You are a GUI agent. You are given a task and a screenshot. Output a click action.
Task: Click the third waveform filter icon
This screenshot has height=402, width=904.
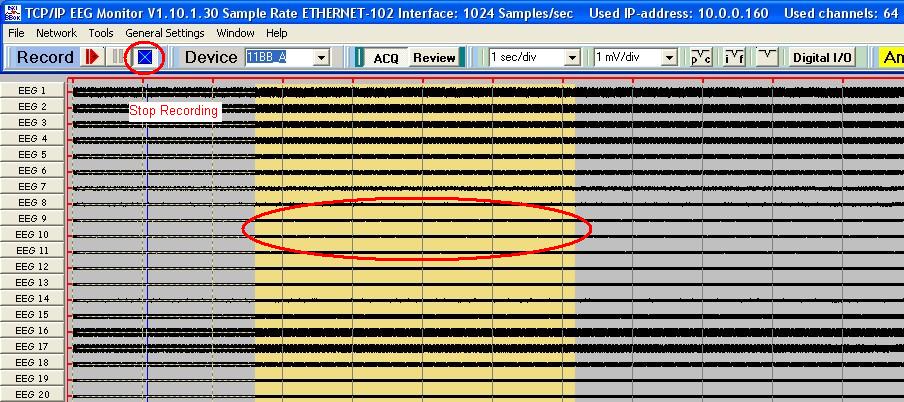(x=766, y=57)
